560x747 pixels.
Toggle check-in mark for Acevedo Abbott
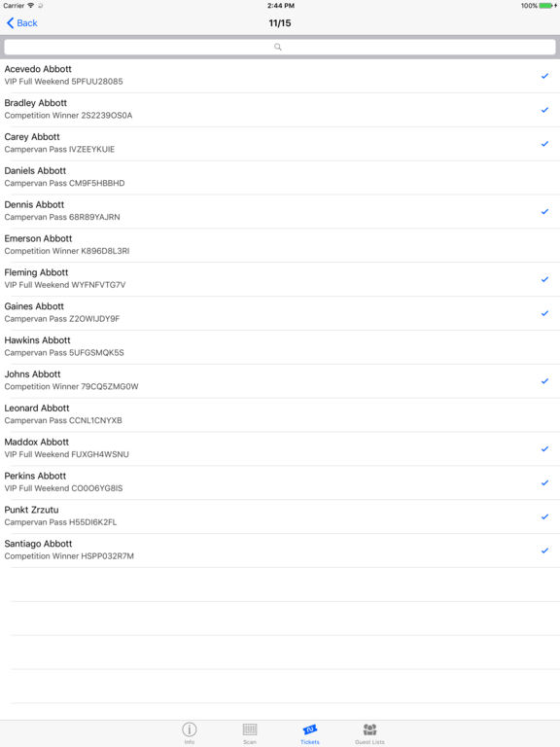pyautogui.click(x=544, y=76)
